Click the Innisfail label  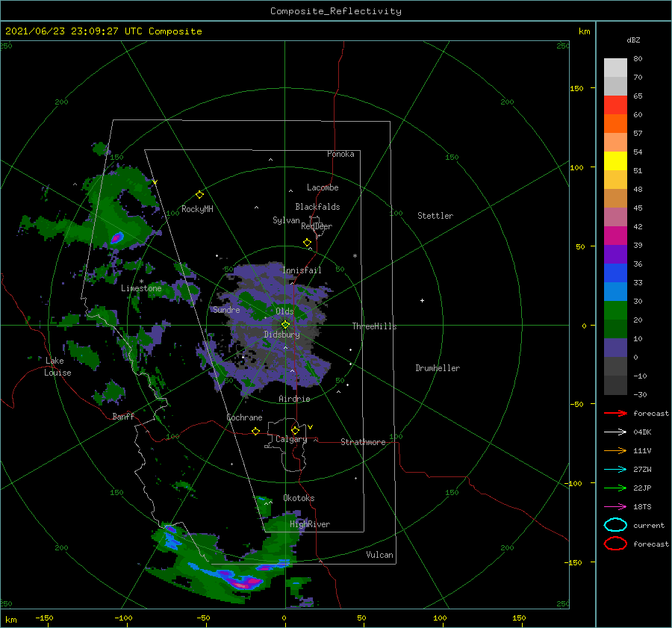(x=302, y=270)
